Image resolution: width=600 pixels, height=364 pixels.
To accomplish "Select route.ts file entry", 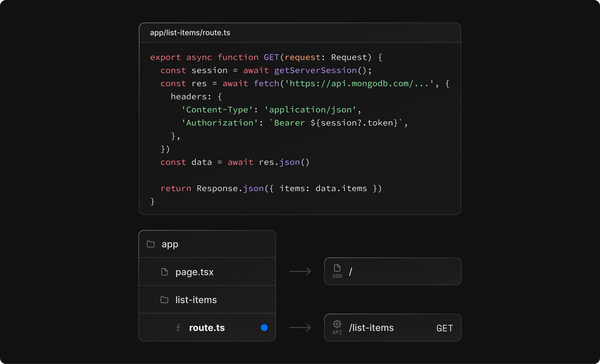I will coord(207,327).
